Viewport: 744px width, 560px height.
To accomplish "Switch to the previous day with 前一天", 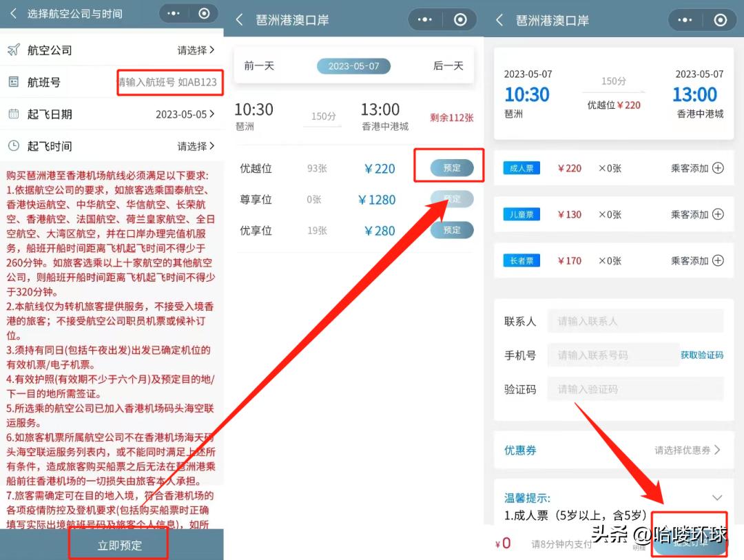I will click(259, 65).
